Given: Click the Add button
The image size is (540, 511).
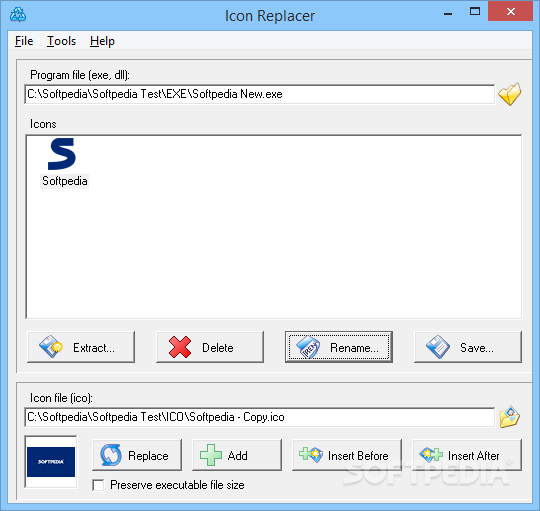Looking at the screenshot, I should [237, 455].
